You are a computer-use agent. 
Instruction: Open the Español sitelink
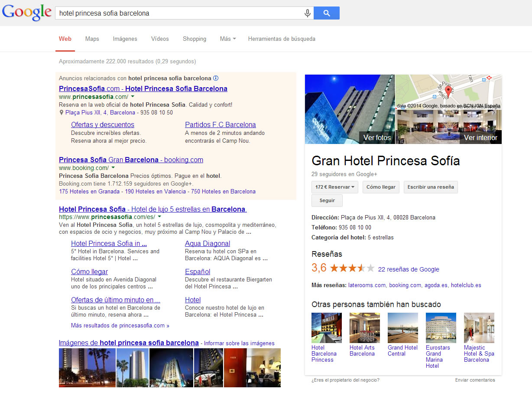click(x=198, y=272)
